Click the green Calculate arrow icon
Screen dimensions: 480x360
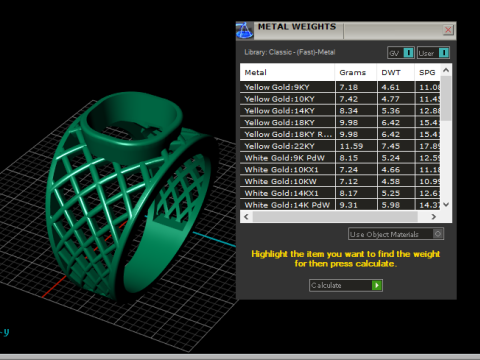[x=377, y=285]
